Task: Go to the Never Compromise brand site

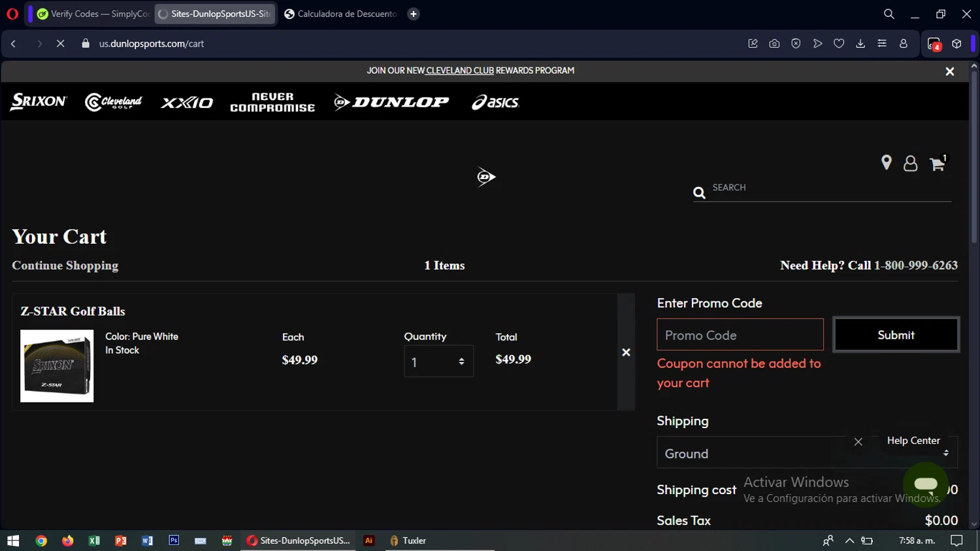Action: click(x=272, y=102)
